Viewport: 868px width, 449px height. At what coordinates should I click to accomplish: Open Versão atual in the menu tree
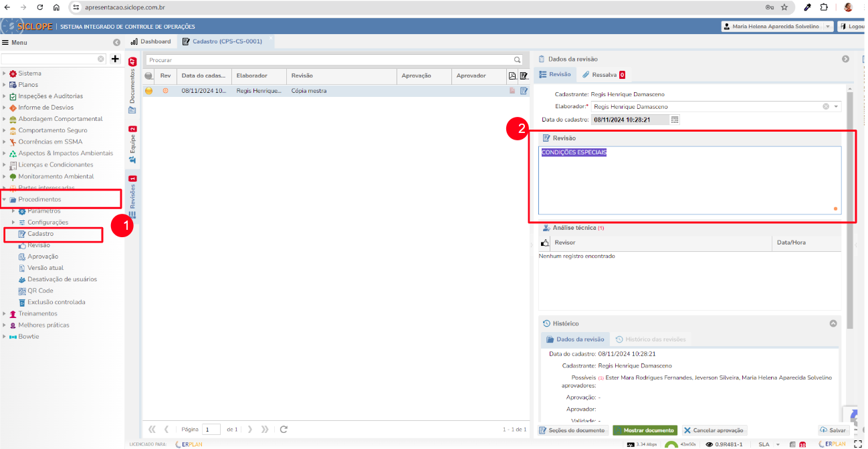pyautogui.click(x=45, y=268)
